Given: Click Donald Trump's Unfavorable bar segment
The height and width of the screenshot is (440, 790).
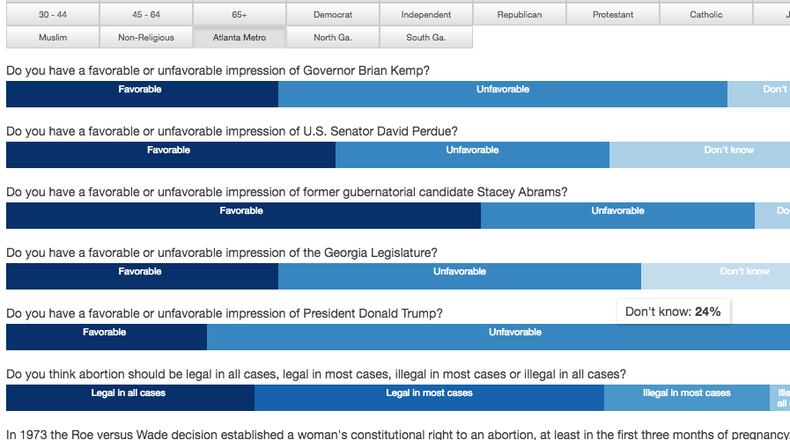Looking at the screenshot, I should pos(498,337).
